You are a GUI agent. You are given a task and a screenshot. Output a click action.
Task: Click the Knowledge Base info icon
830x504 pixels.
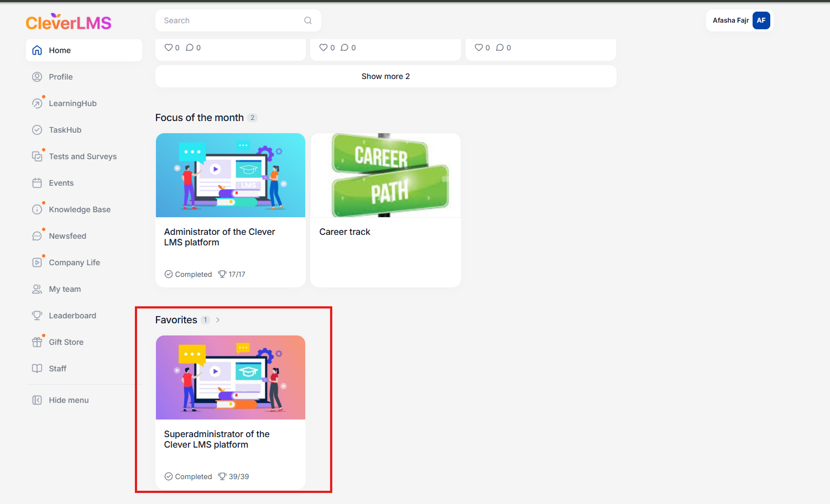coord(37,209)
